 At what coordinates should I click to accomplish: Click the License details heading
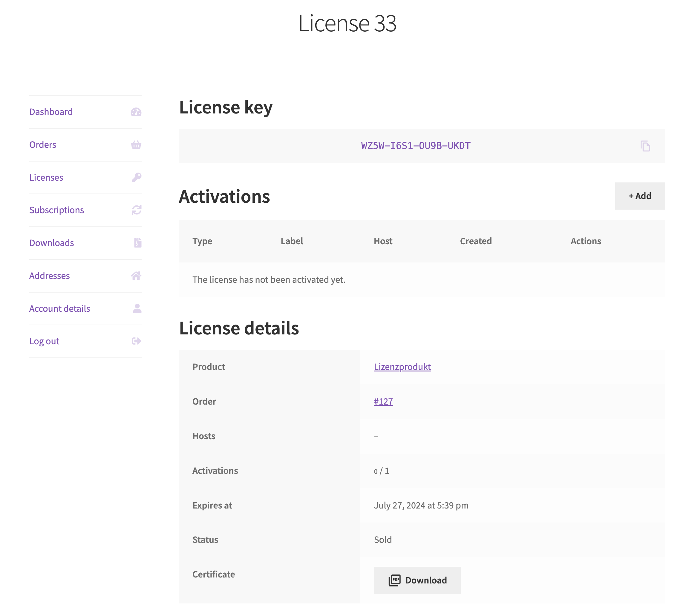point(239,328)
